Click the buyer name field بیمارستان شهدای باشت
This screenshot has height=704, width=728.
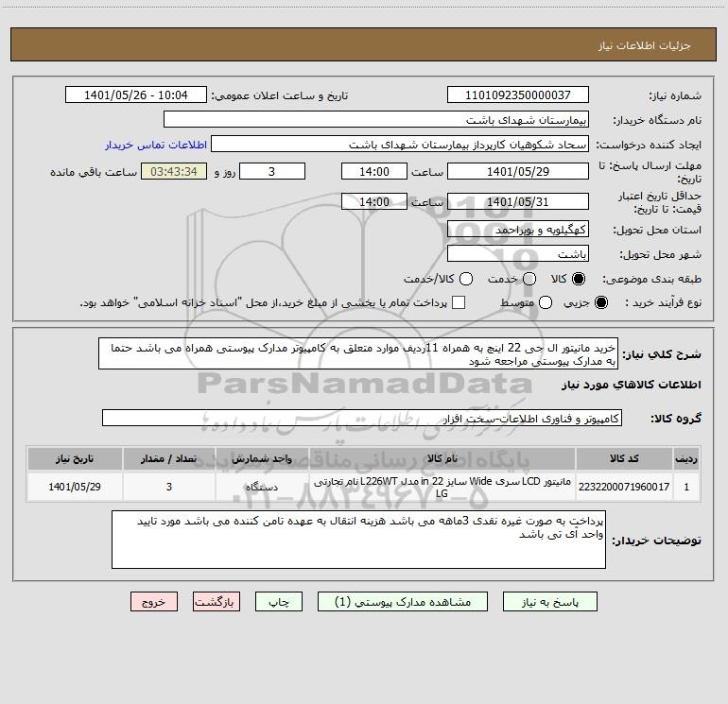click(376, 120)
